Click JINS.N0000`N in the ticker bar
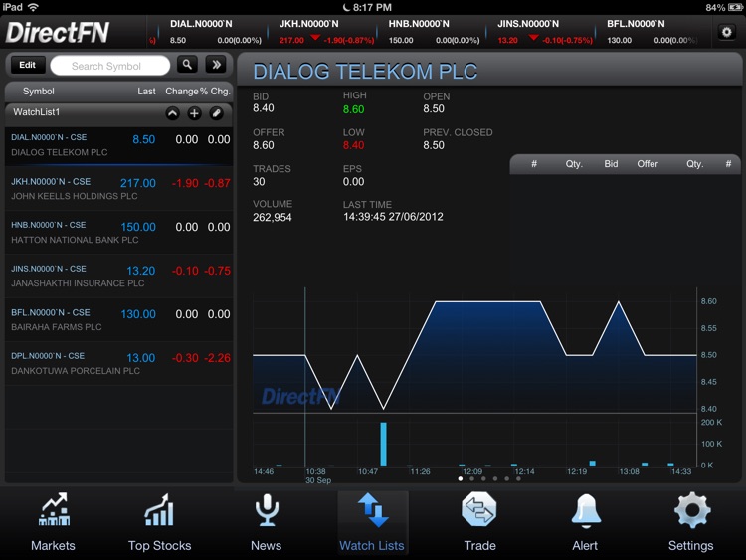The width and height of the screenshot is (746, 560). [x=528, y=24]
